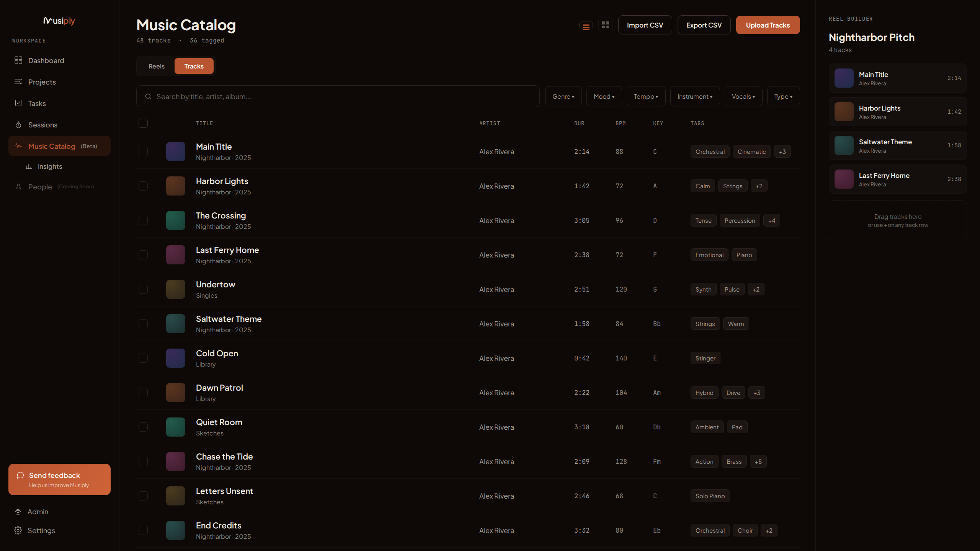The image size is (980, 551).
Task: Select Saltwater Theme in the Reel Builder
Action: [x=898, y=145]
